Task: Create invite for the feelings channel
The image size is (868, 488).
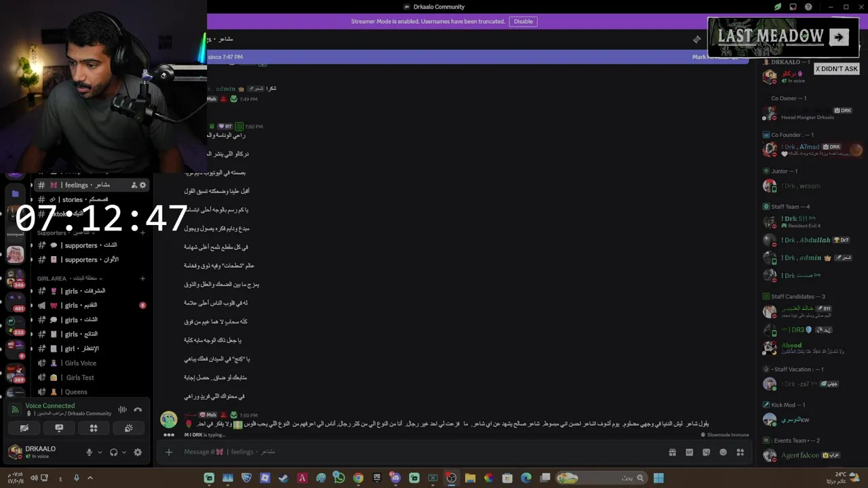Action: pyautogui.click(x=134, y=185)
